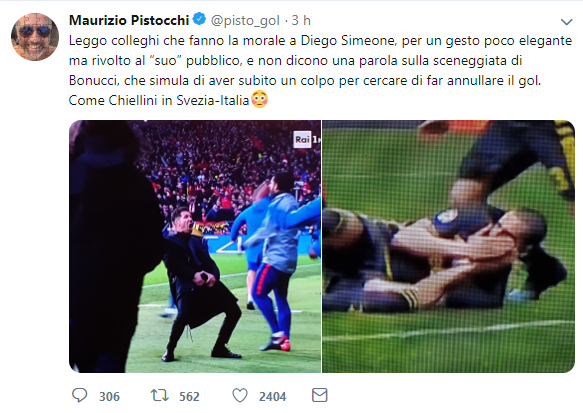
Task: Click the flushed face emoji in the tweet
Action: [260, 100]
